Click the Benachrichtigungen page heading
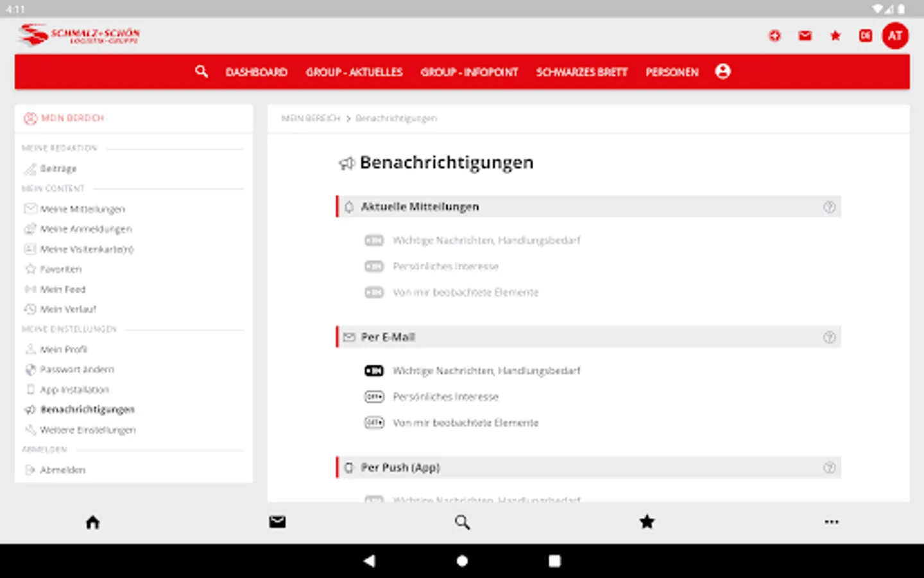 tap(447, 162)
